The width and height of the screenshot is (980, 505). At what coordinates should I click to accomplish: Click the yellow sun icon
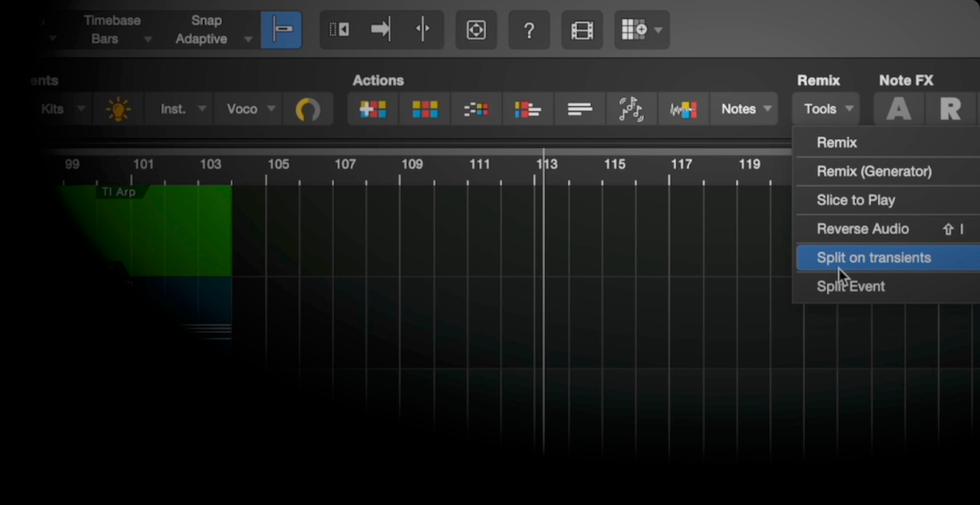(118, 109)
